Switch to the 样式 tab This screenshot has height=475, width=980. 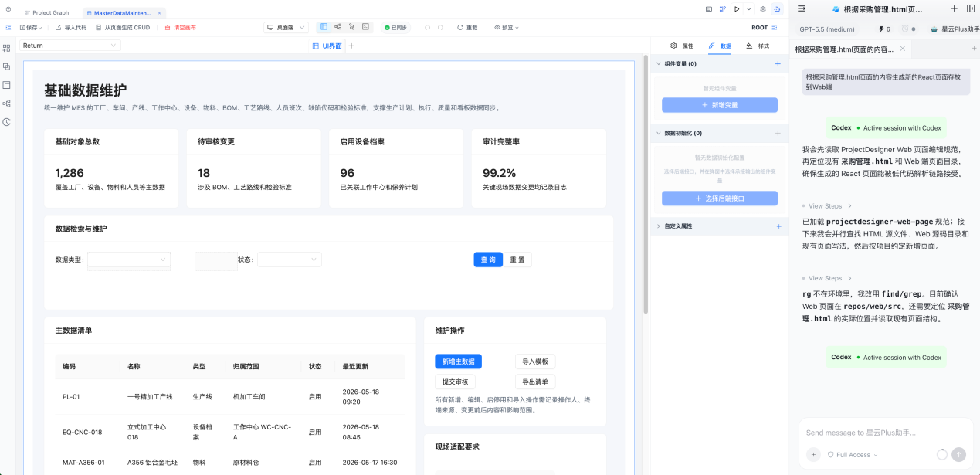758,46
